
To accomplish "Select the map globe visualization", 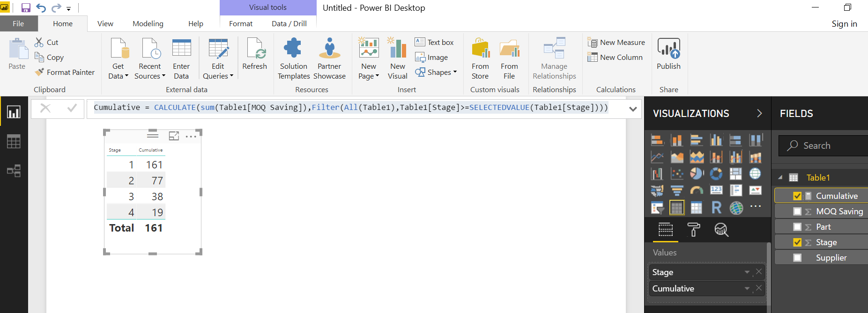I will (x=755, y=174).
